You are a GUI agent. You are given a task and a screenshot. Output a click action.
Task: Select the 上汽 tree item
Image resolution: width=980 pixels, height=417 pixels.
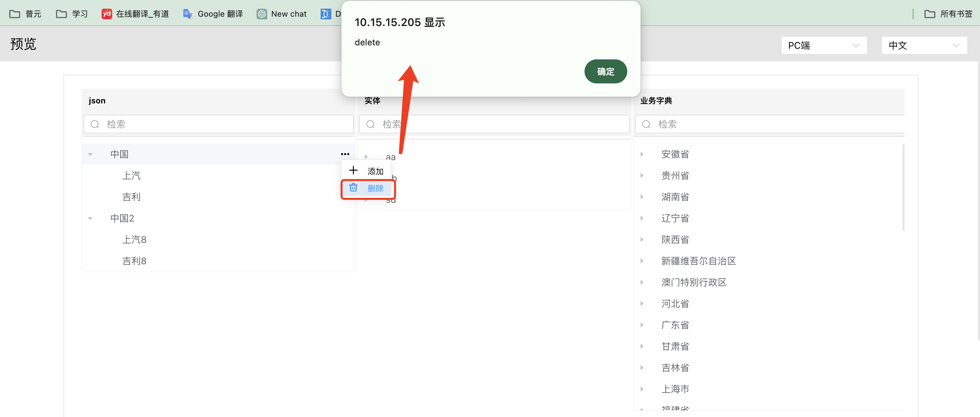[x=131, y=175]
